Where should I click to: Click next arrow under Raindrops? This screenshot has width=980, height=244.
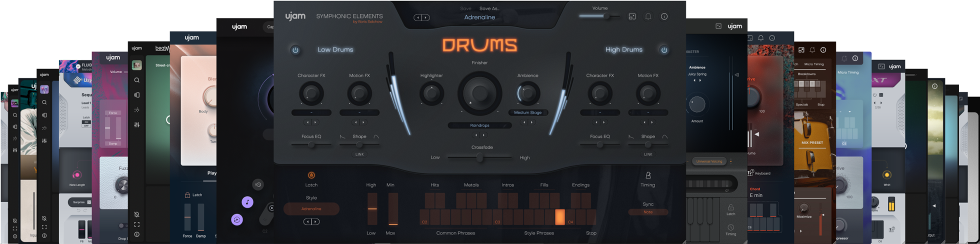(483, 135)
